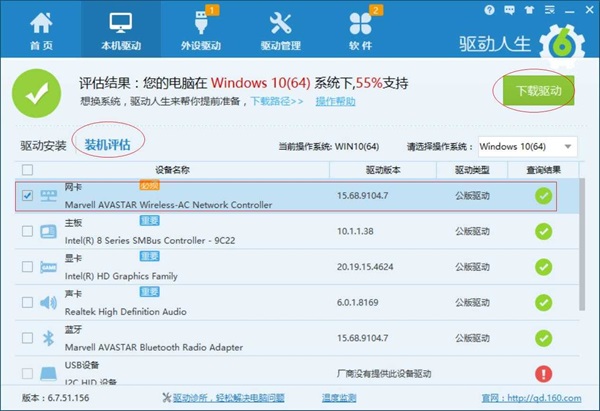Click the green 下载驱动 button
This screenshot has width=600, height=411.
[x=538, y=90]
